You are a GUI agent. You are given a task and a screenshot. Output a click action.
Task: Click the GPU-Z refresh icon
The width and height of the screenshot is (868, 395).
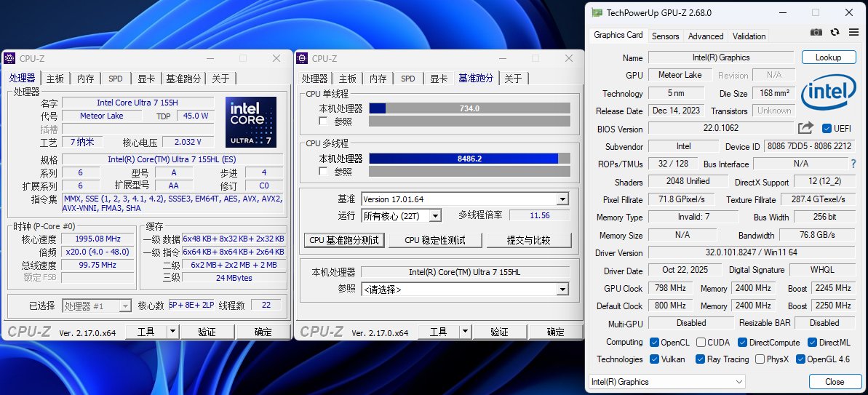pyautogui.click(x=835, y=33)
